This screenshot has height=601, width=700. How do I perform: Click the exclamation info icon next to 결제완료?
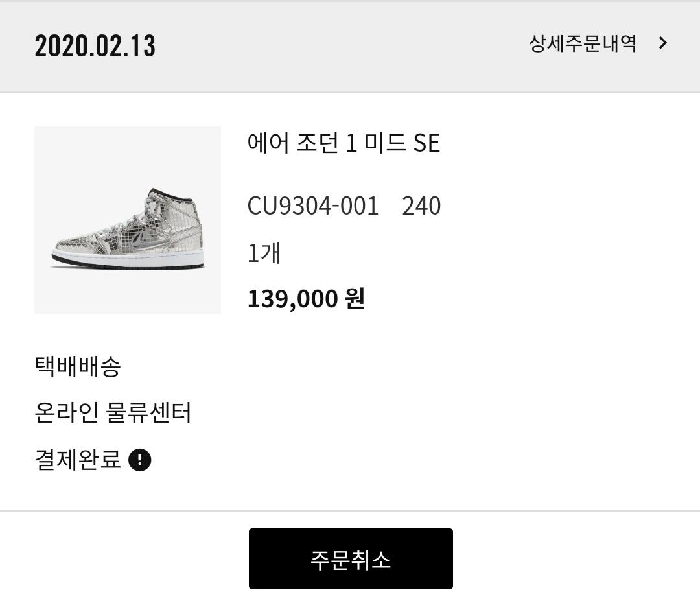click(140, 460)
